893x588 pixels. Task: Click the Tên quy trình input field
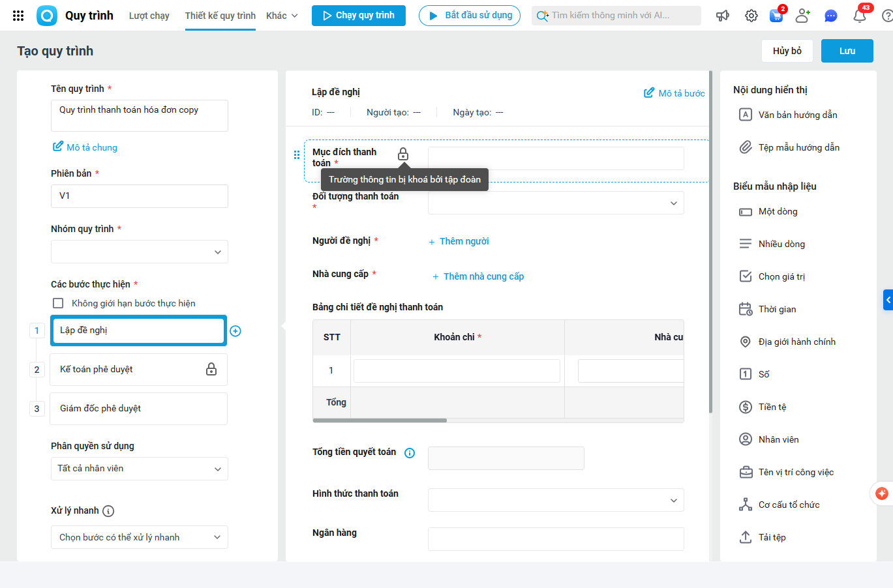pyautogui.click(x=140, y=115)
